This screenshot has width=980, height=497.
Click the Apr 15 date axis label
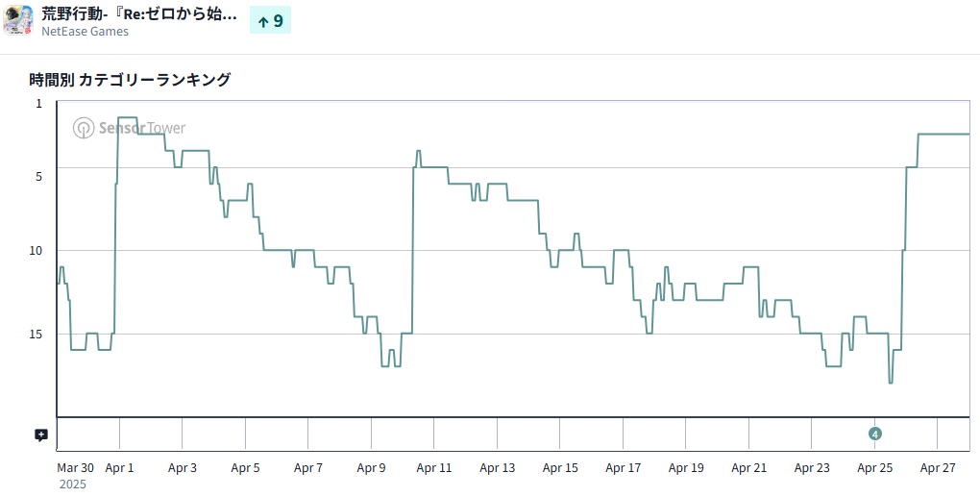point(560,468)
